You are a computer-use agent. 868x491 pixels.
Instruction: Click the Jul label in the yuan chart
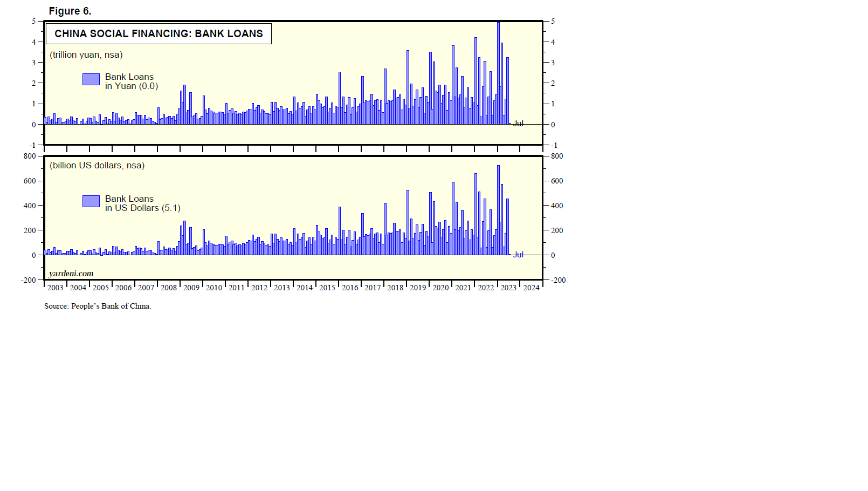point(518,124)
